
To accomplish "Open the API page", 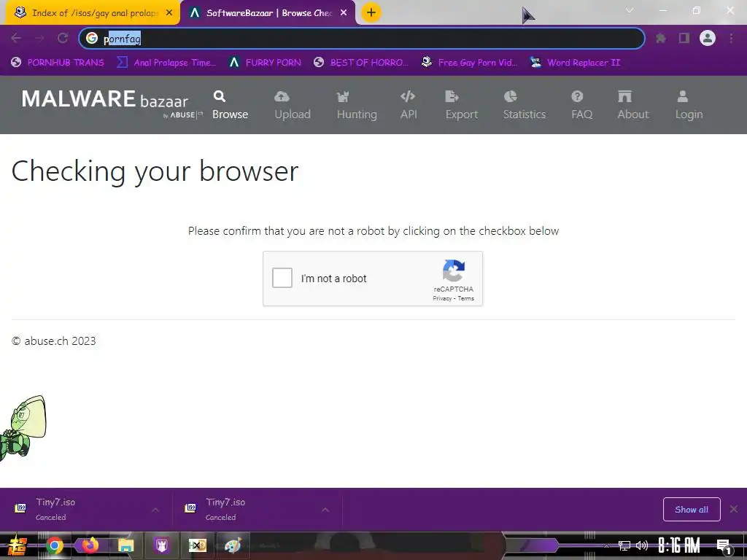I will click(x=409, y=105).
